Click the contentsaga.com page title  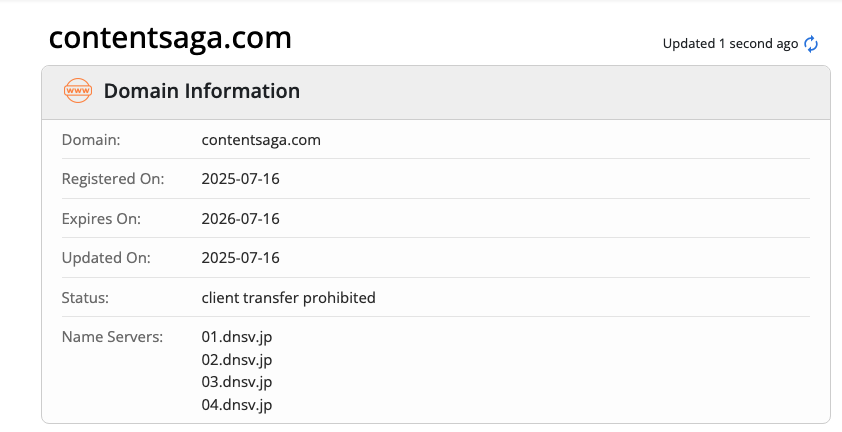click(170, 38)
